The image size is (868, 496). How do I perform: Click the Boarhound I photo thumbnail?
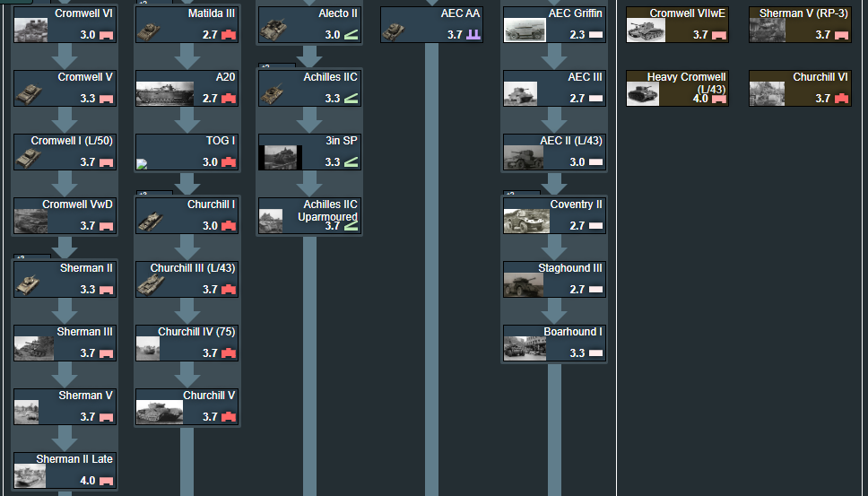(x=525, y=348)
